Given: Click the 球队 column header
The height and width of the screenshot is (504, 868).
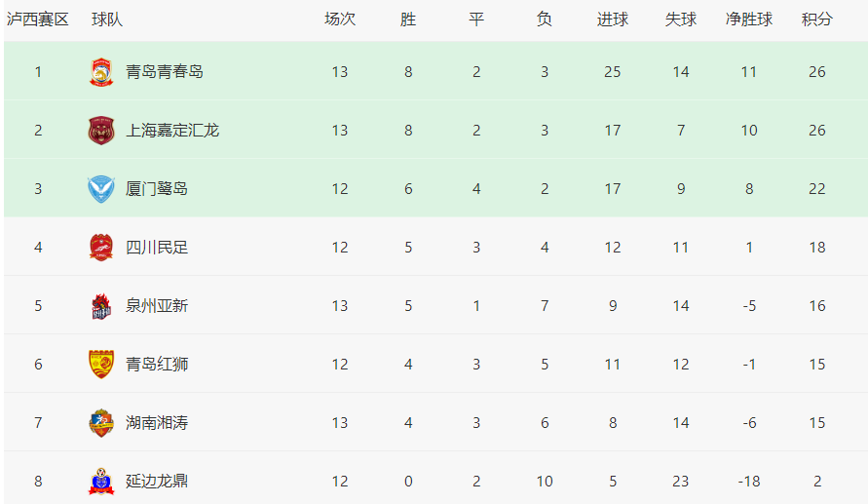Looking at the screenshot, I should 107,19.
